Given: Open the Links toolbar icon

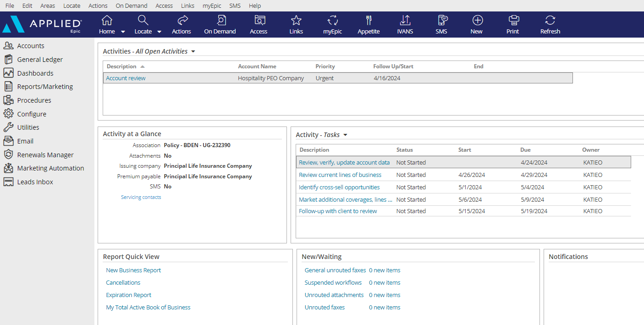Looking at the screenshot, I should [x=296, y=24].
